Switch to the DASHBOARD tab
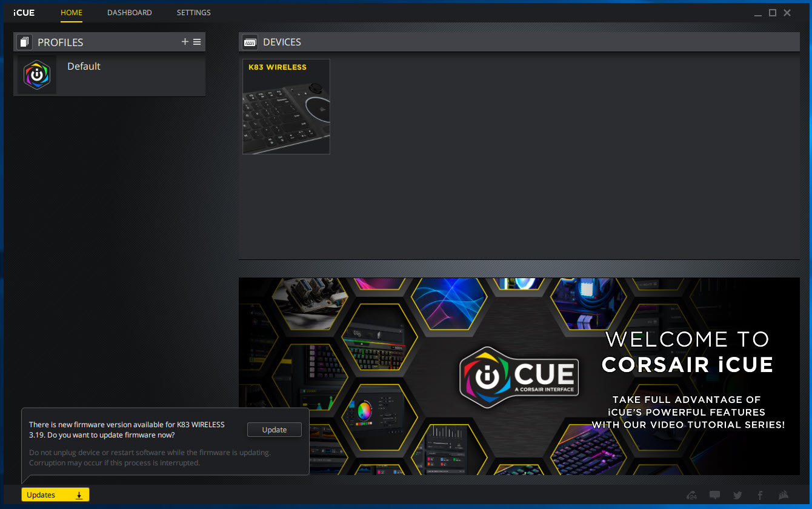 tap(130, 13)
